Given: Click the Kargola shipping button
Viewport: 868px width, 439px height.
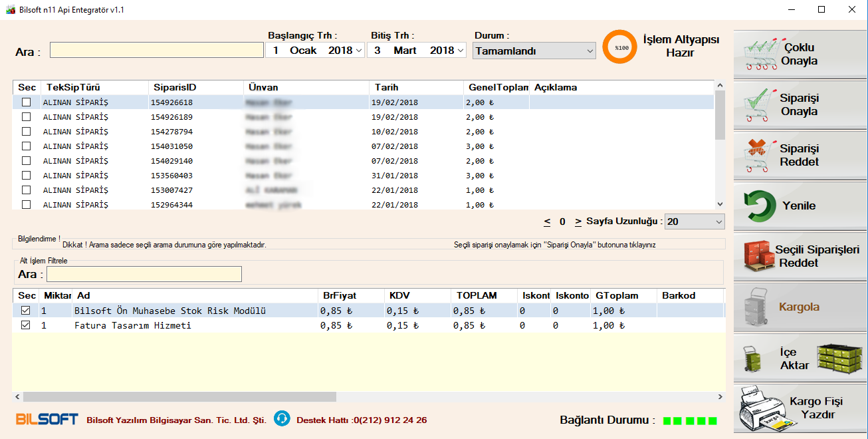Looking at the screenshot, I should (800, 307).
